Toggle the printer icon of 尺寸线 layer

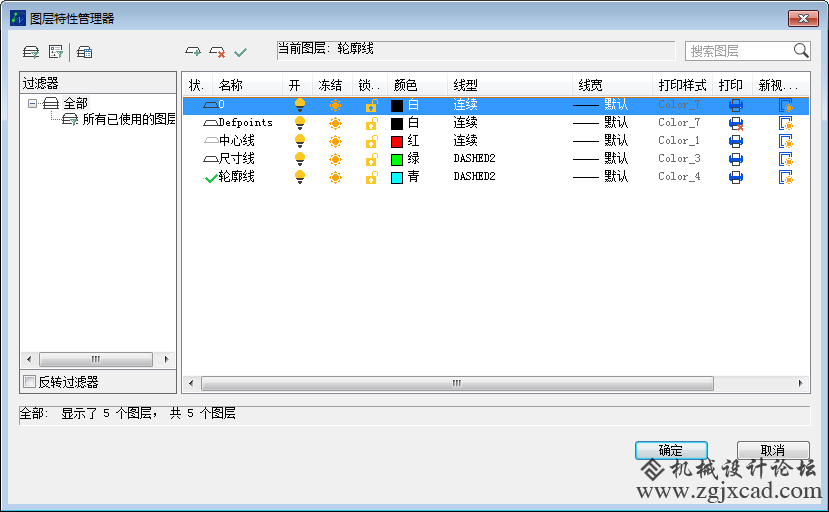point(735,159)
